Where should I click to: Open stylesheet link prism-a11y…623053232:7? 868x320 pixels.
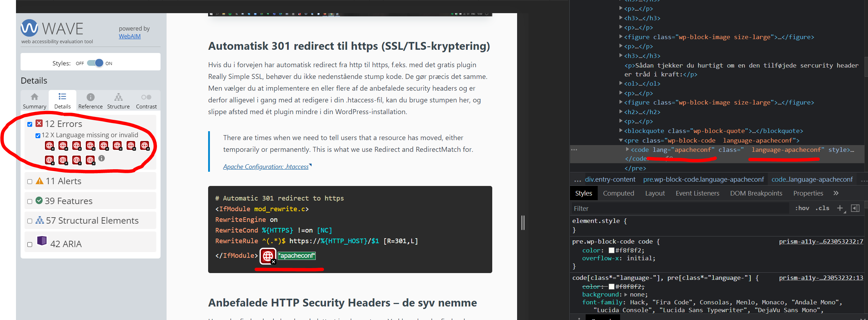[x=821, y=241]
